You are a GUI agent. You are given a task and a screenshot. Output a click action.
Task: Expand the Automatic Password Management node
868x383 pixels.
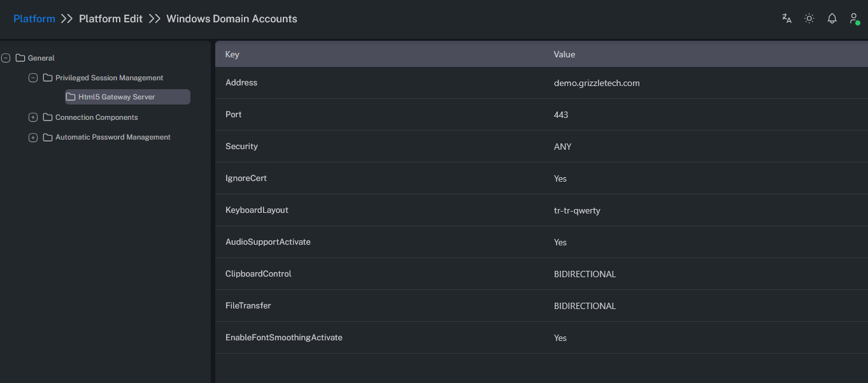click(x=33, y=137)
